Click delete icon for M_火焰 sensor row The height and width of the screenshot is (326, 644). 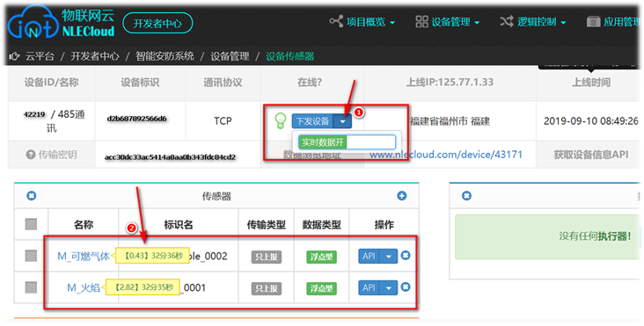[406, 287]
